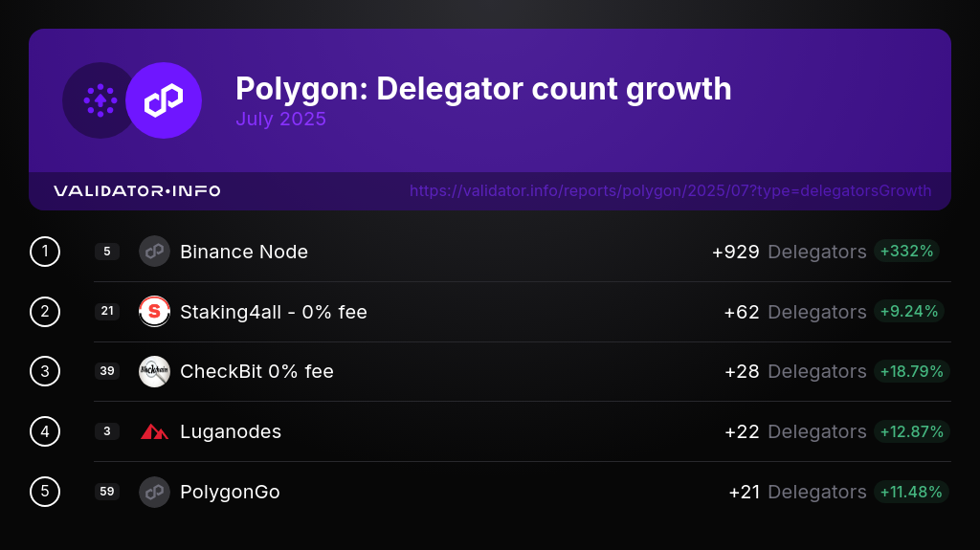Click the Polygon: Delegator count growth title
The height and width of the screenshot is (550, 980).
483,89
